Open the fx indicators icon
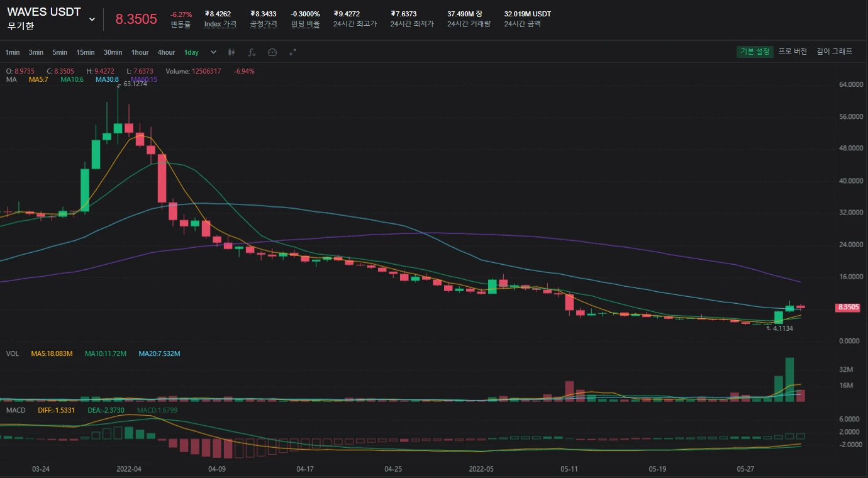This screenshot has width=868, height=478. pyautogui.click(x=252, y=52)
